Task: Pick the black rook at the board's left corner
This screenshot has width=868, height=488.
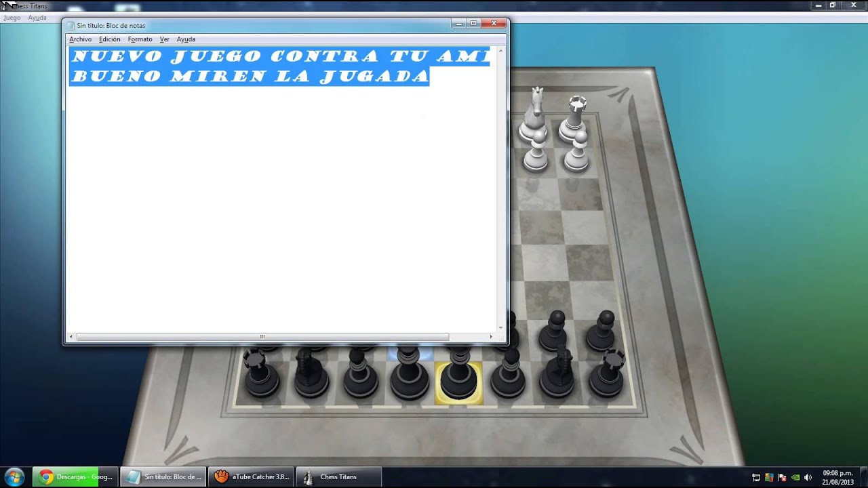Action: point(261,371)
